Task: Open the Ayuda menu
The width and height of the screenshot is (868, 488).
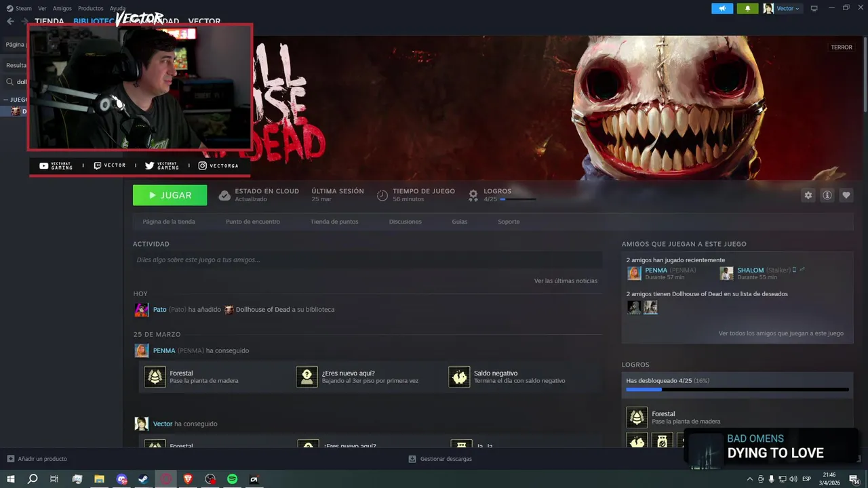Action: coord(117,8)
